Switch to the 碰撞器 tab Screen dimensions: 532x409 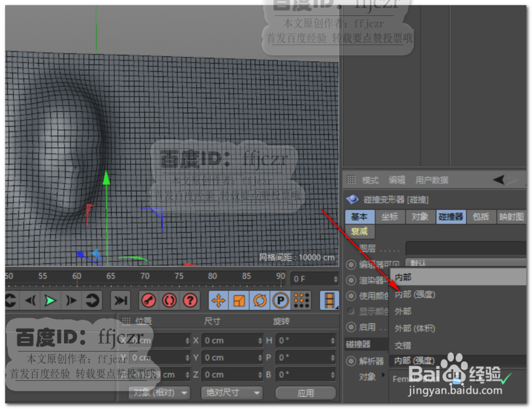(451, 216)
